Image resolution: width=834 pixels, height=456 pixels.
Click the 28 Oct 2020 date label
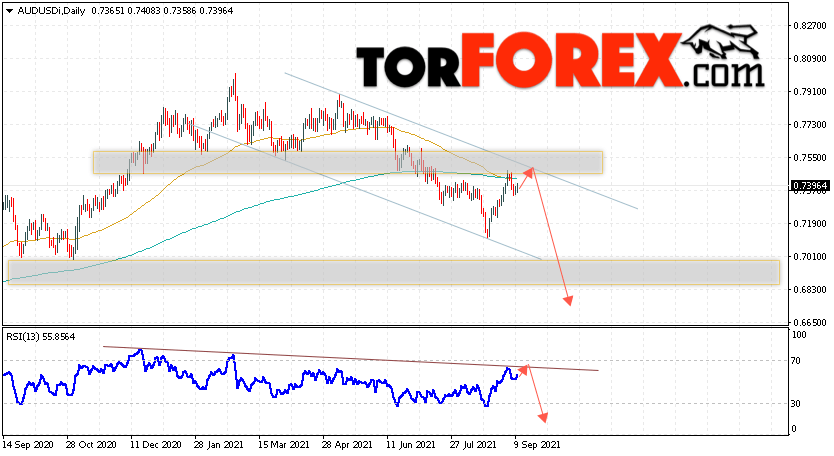click(x=91, y=445)
